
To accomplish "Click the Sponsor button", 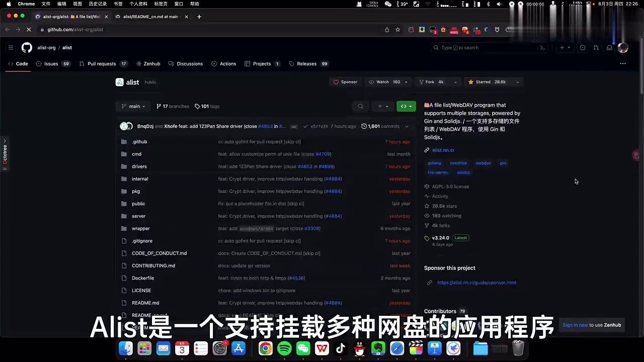I will (x=345, y=82).
